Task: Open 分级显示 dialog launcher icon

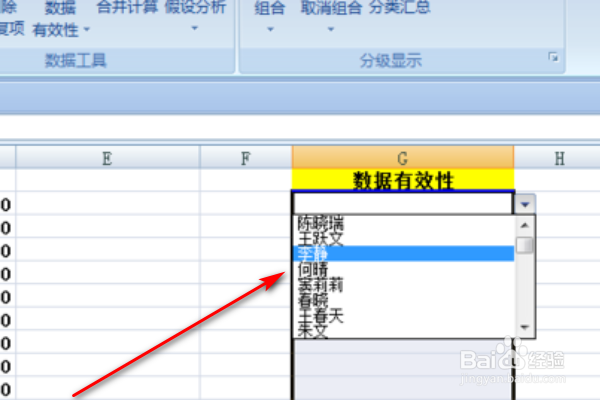Action: (x=553, y=57)
